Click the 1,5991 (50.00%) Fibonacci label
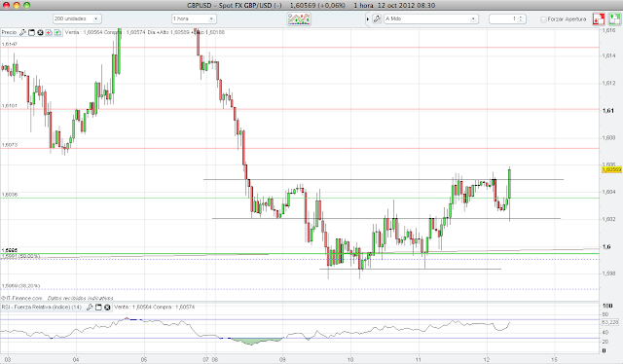The image size is (623, 364). coord(20,256)
